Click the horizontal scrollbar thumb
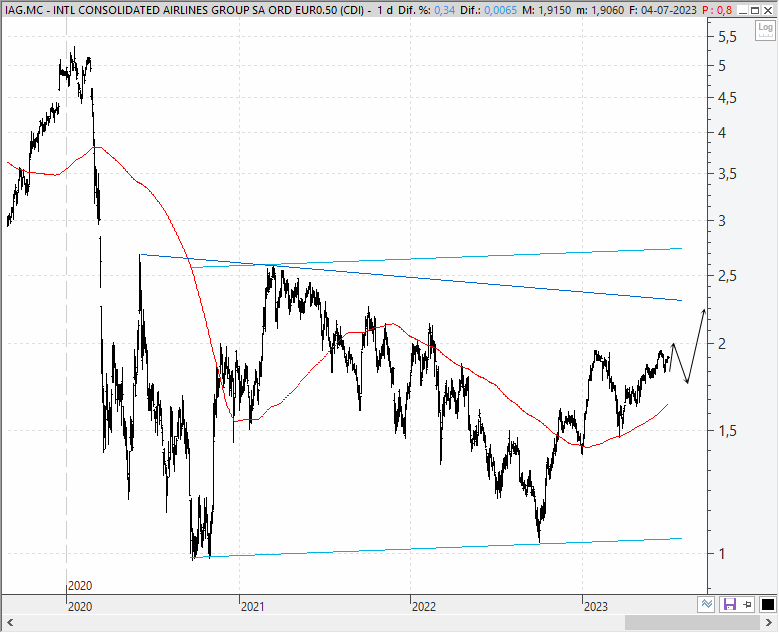The width and height of the screenshot is (779, 633). click(x=692, y=622)
